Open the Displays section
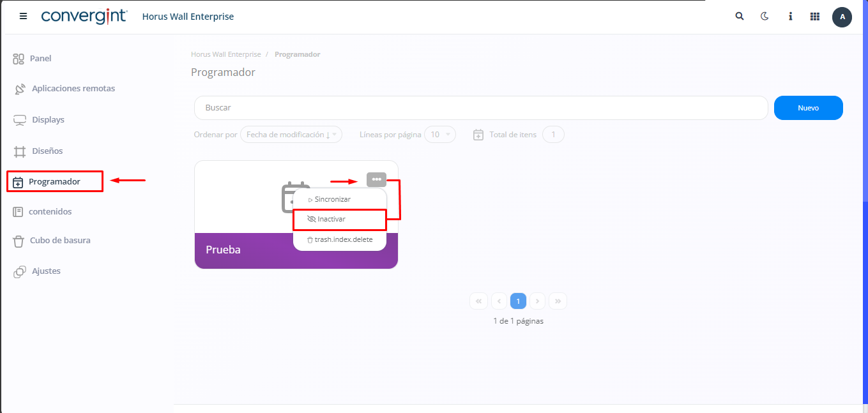Viewport: 868px width, 413px height. coord(48,120)
